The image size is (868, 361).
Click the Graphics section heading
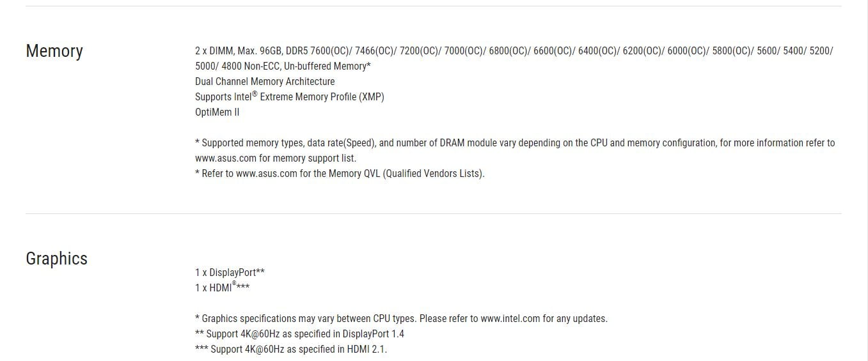56,258
